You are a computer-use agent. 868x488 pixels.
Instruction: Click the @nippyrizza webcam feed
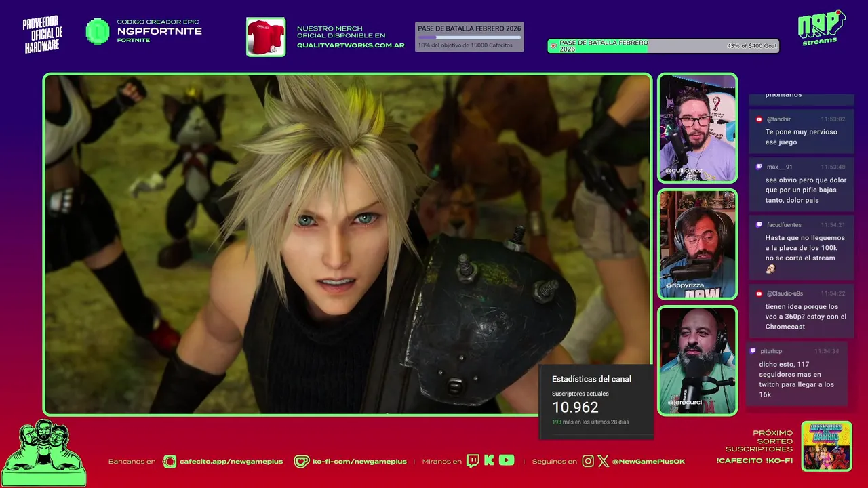[x=697, y=244]
